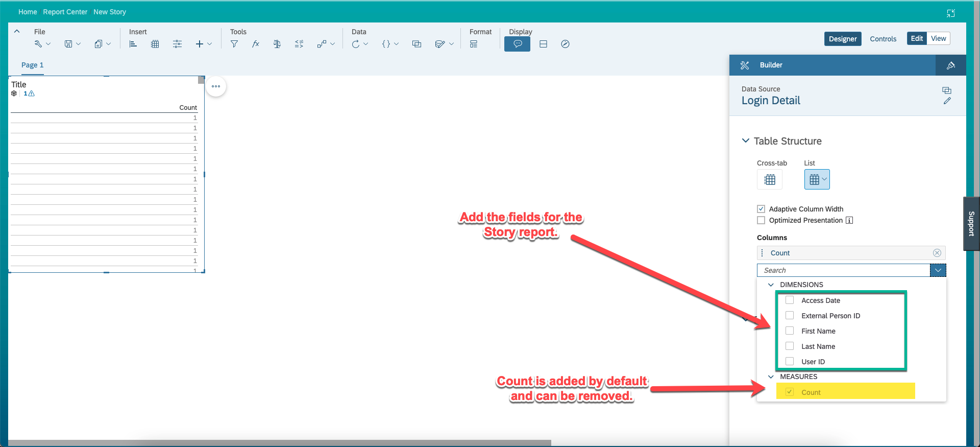Open Report Center breadcrumb
980x447 pixels.
65,12
